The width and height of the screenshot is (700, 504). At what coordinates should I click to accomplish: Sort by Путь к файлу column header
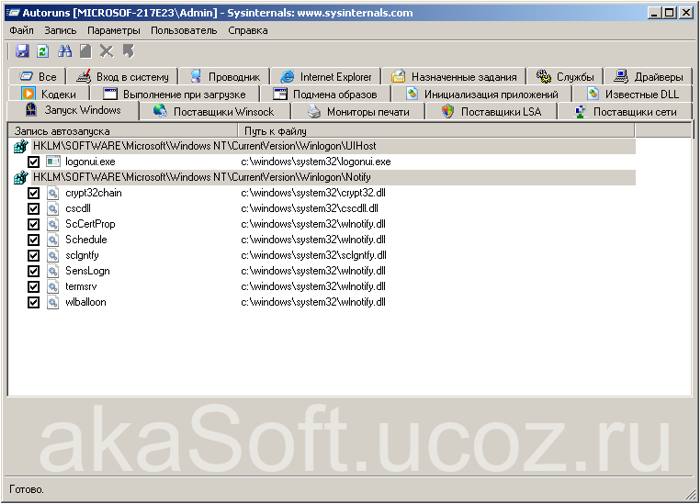coord(436,131)
